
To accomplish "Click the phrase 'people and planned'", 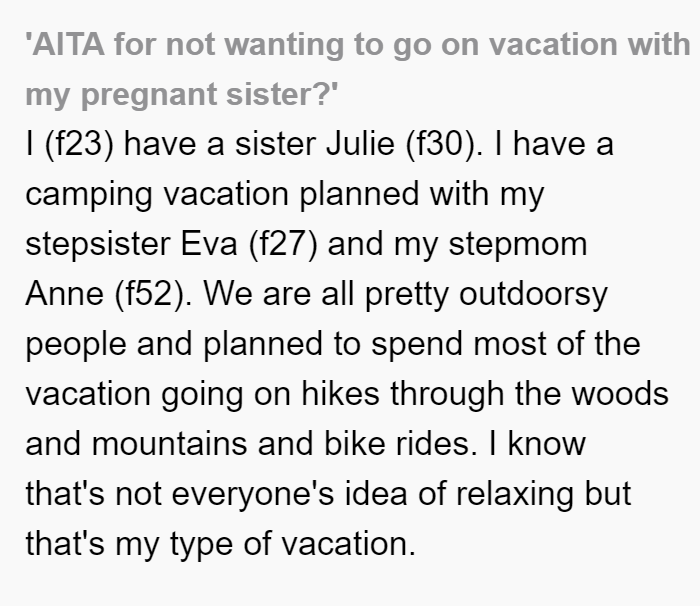I will coord(174,345).
